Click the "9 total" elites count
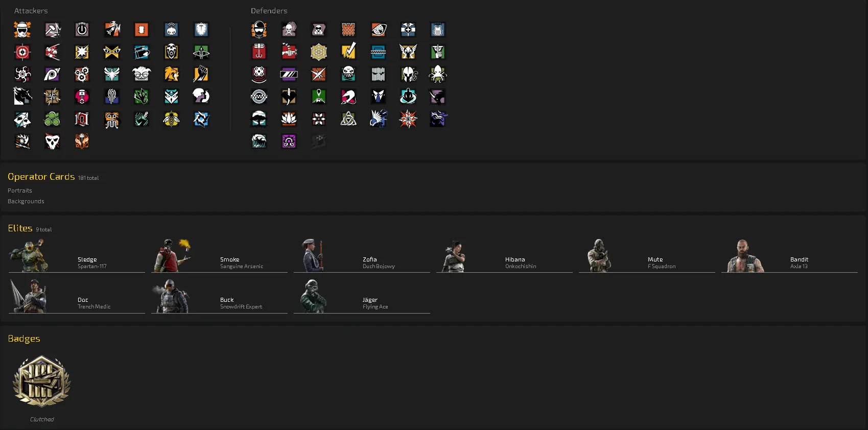 [44, 230]
